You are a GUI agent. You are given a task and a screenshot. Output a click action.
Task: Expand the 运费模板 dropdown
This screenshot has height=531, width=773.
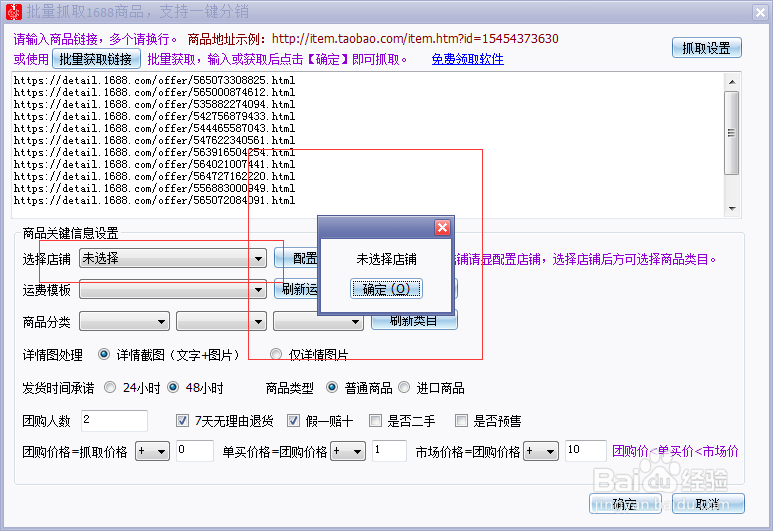pos(173,289)
